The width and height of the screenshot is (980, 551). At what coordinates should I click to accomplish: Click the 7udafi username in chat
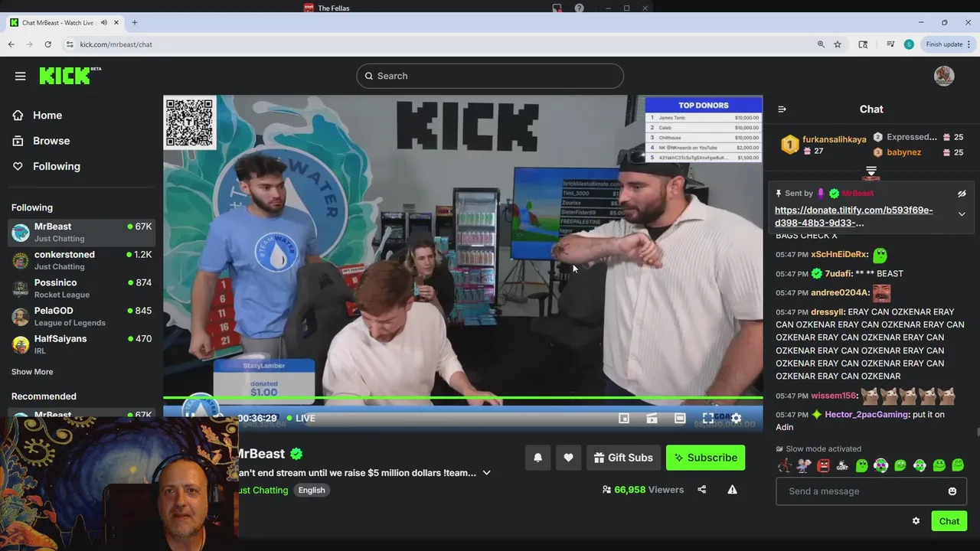point(838,274)
